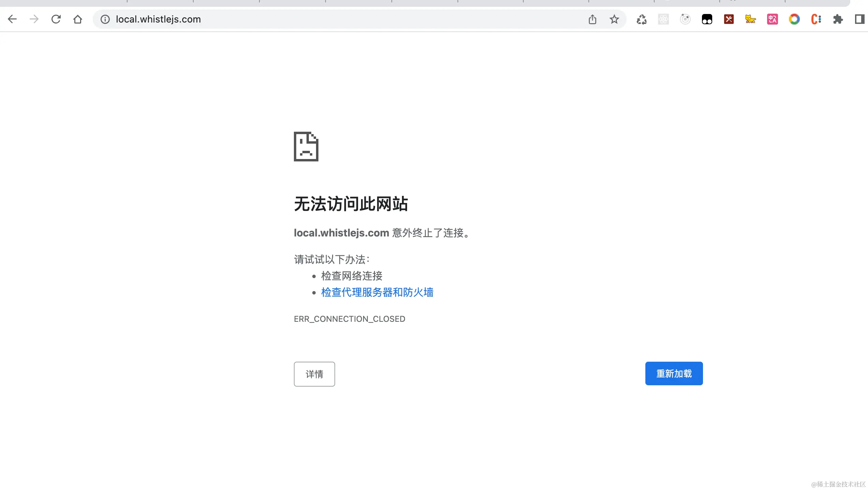868x490 pixels.
Task: Open the yellow cat extension icon
Action: (x=751, y=19)
